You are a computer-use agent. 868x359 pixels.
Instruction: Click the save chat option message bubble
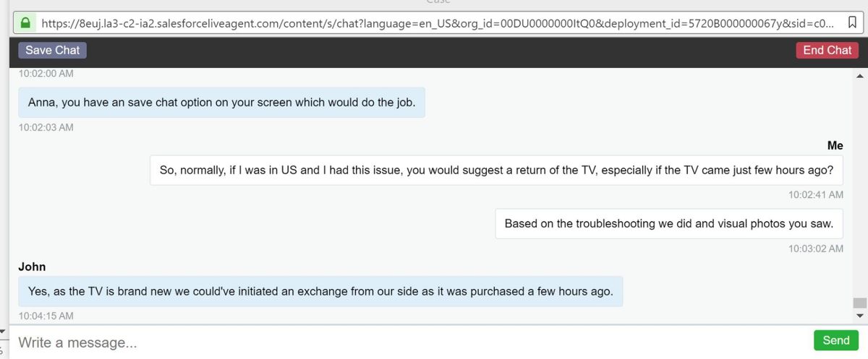click(221, 103)
